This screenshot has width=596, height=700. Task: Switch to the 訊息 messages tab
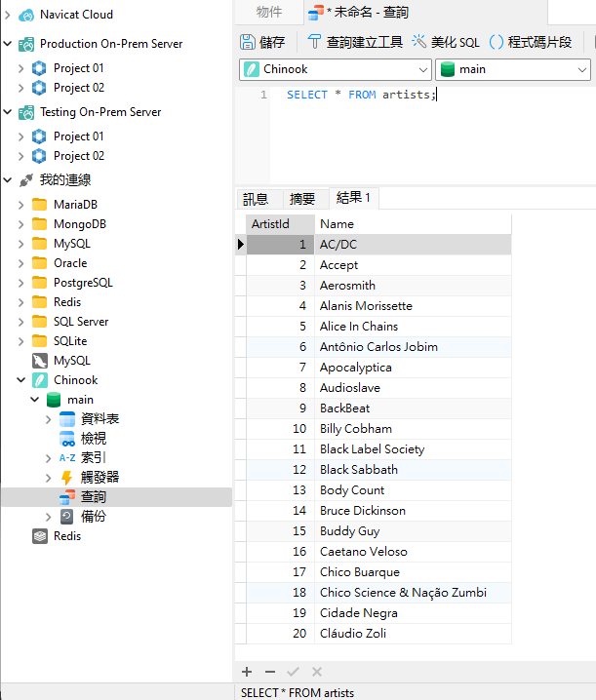256,199
